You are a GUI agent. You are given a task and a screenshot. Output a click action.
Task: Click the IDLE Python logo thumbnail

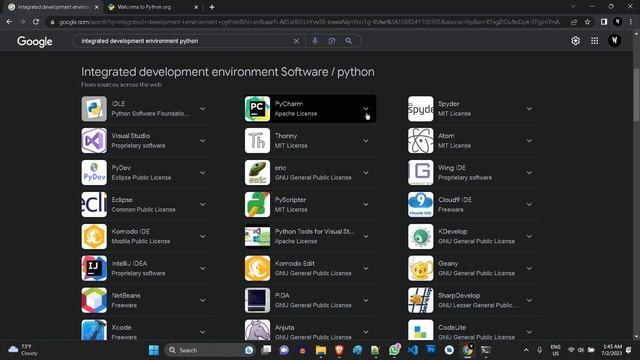(x=94, y=109)
